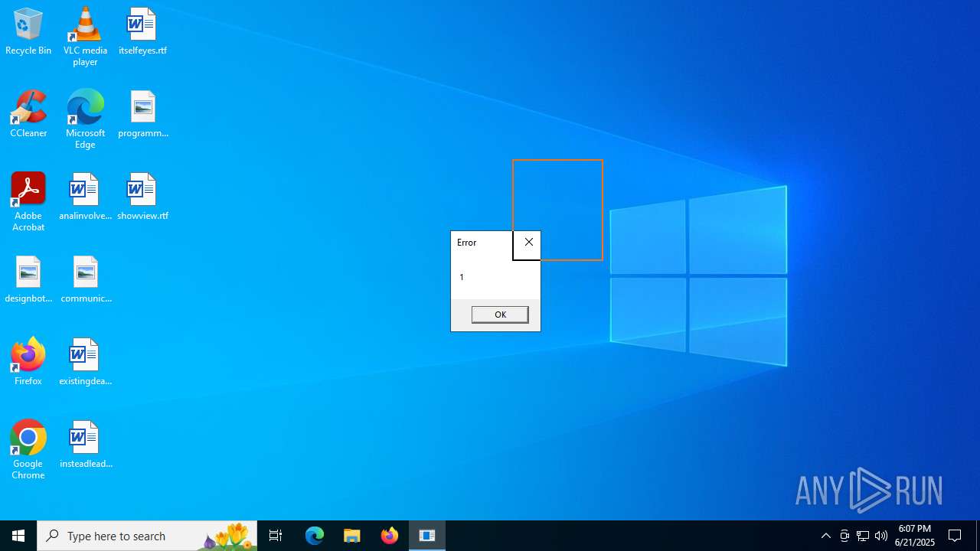Open Task View from the taskbar
This screenshot has height=551, width=980.
tap(276, 536)
